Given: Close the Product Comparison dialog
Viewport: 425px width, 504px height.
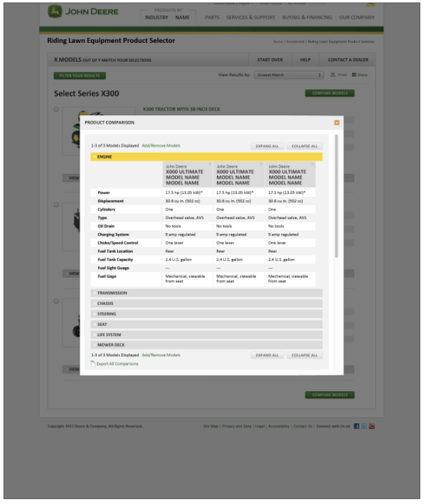Looking at the screenshot, I should [337, 122].
